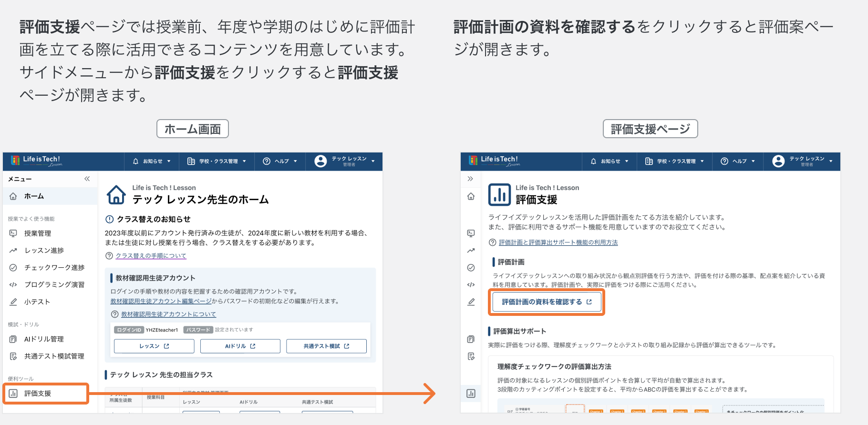
Task: Open 評価支援 from the sidebar menu
Action: (46, 393)
